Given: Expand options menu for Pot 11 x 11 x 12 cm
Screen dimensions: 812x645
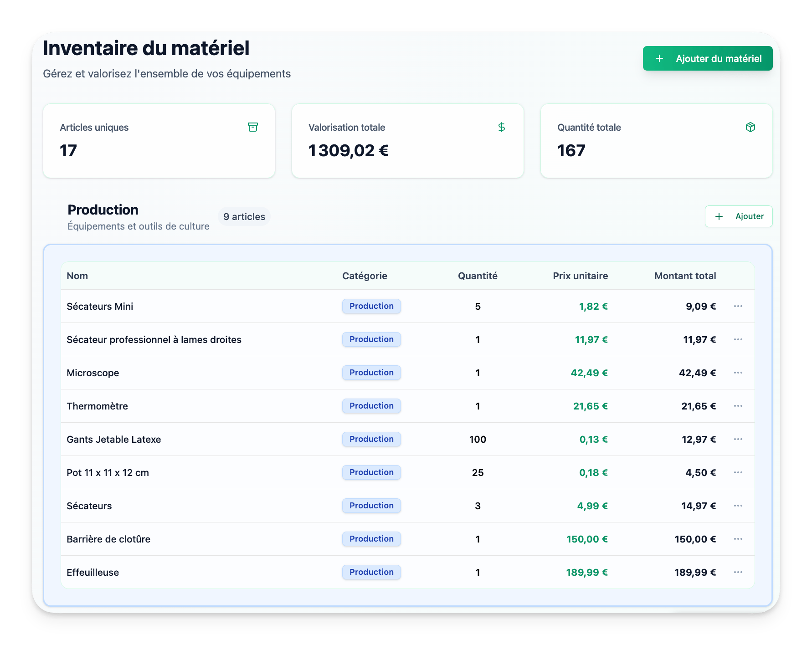Looking at the screenshot, I should point(738,472).
